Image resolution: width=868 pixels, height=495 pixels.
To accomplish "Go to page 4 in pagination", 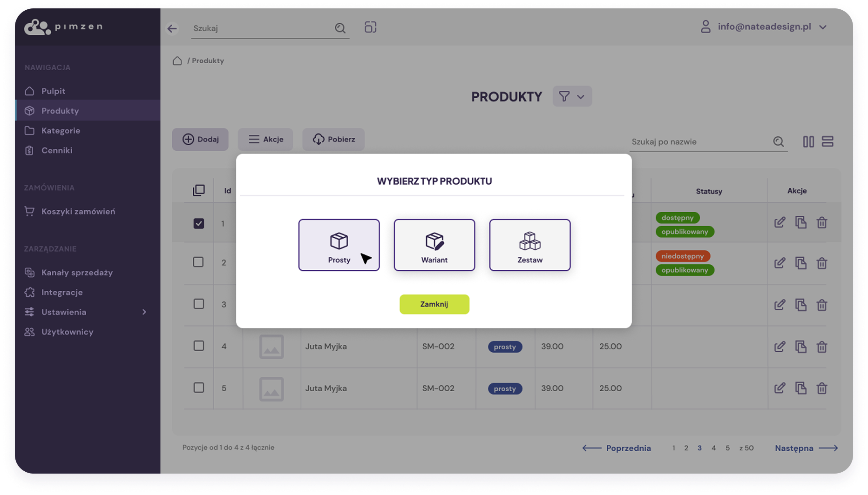I will 713,448.
